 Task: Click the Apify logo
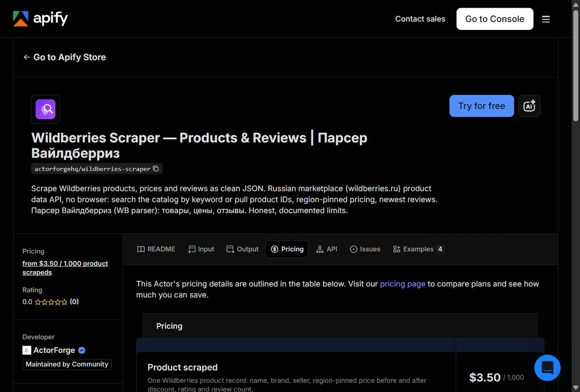[40, 19]
